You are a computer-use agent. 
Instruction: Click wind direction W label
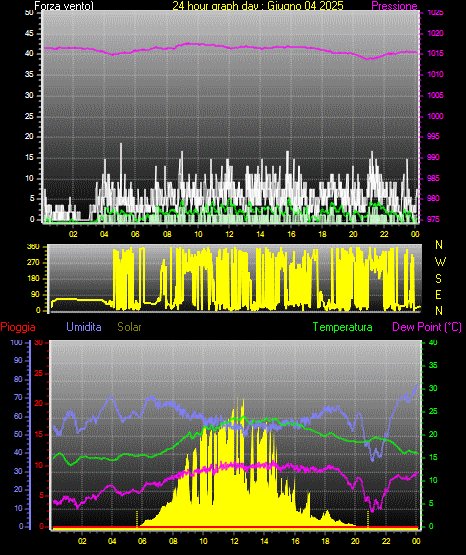(x=440, y=262)
